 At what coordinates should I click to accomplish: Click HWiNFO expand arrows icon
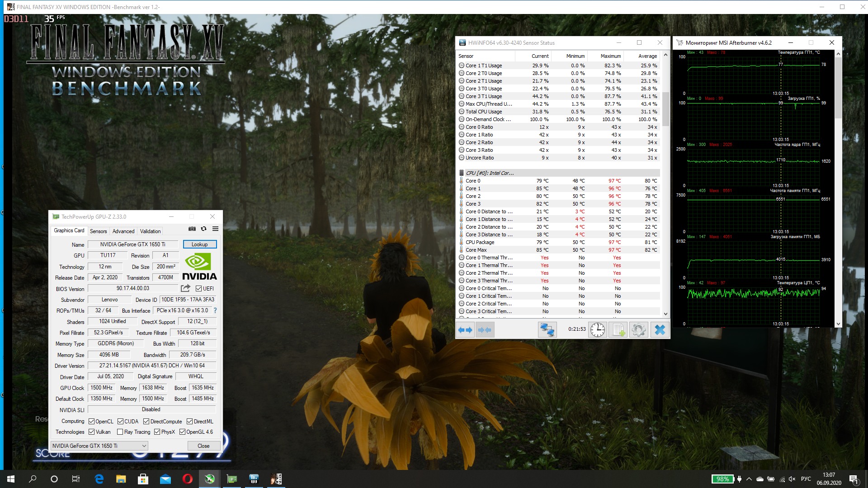pyautogui.click(x=465, y=330)
